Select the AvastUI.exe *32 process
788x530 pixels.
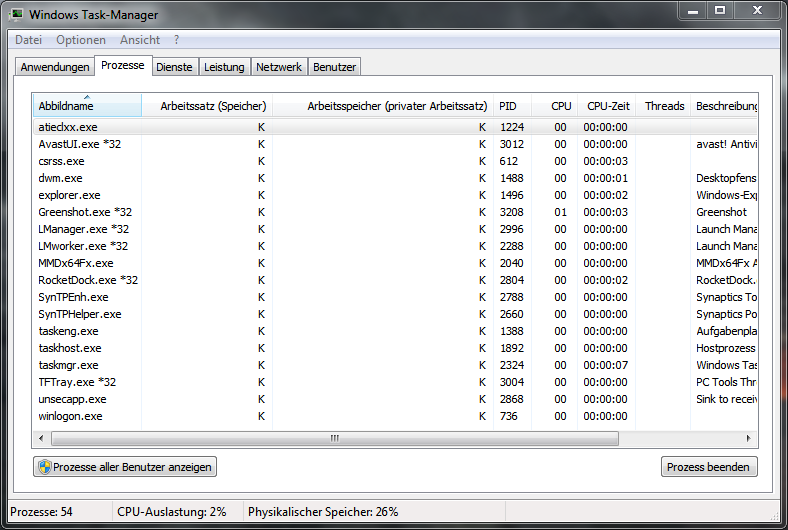pyautogui.click(x=396, y=144)
